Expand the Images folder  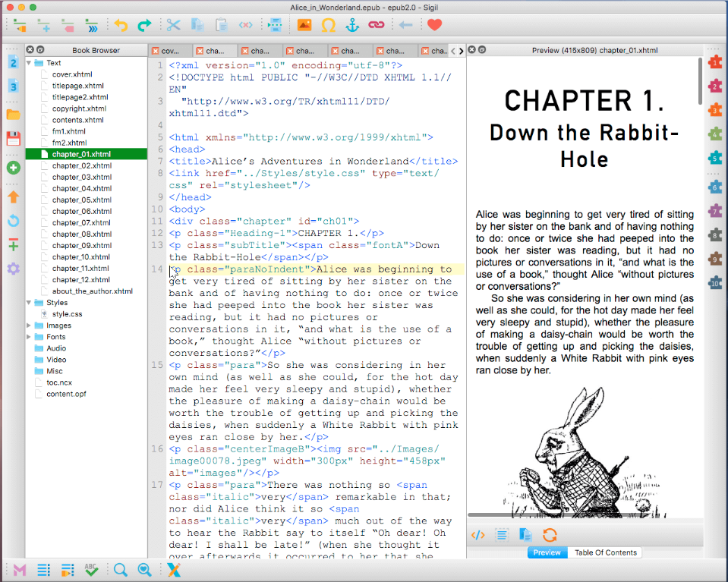30,326
